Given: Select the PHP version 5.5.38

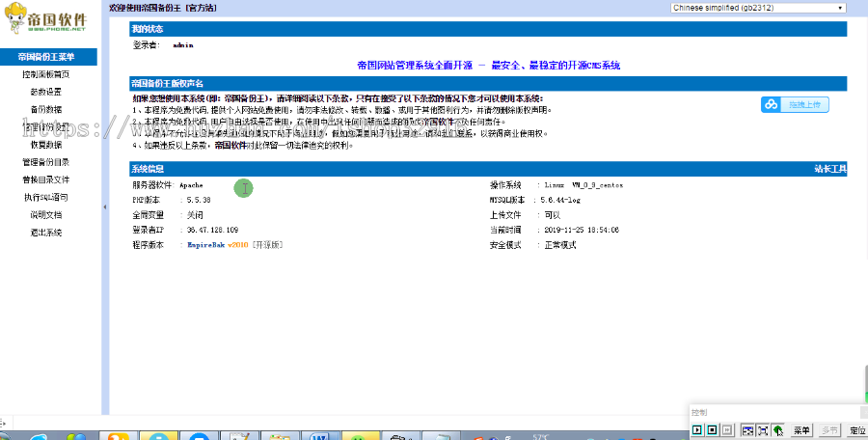Looking at the screenshot, I should (x=199, y=200).
